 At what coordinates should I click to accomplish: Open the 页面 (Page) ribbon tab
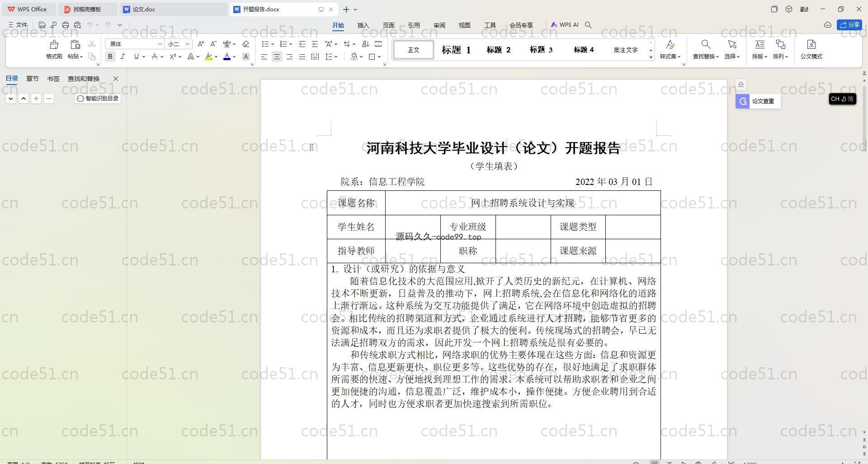click(388, 25)
